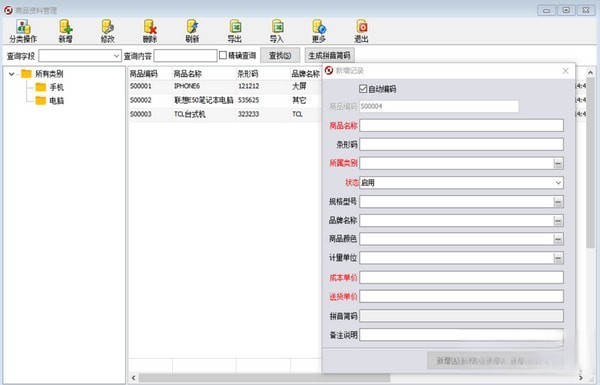Click the 退出 exit icon
This screenshot has width=600, height=385.
(x=361, y=31)
